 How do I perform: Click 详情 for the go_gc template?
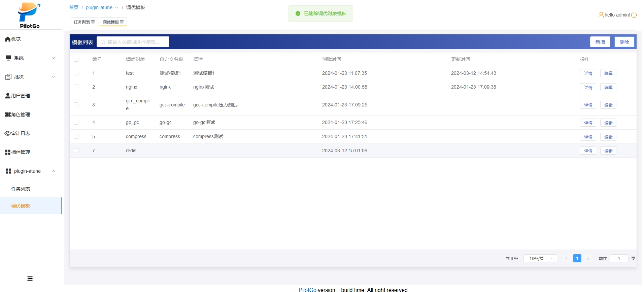588,123
